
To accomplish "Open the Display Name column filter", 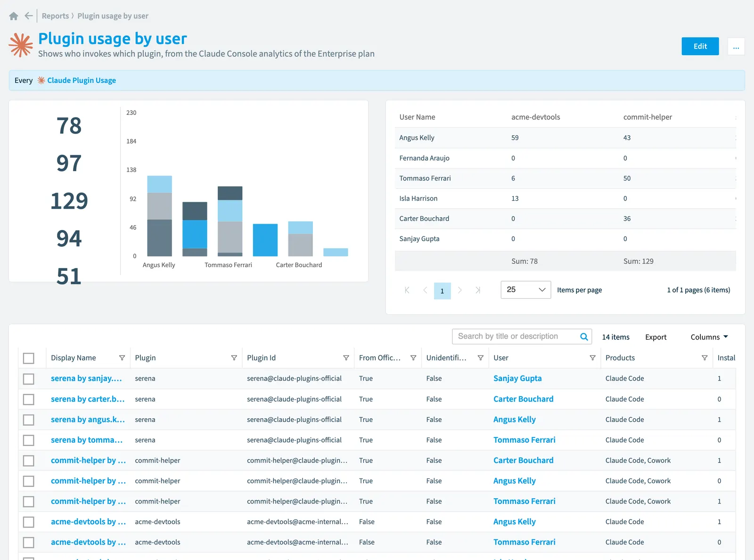I will click(x=122, y=358).
